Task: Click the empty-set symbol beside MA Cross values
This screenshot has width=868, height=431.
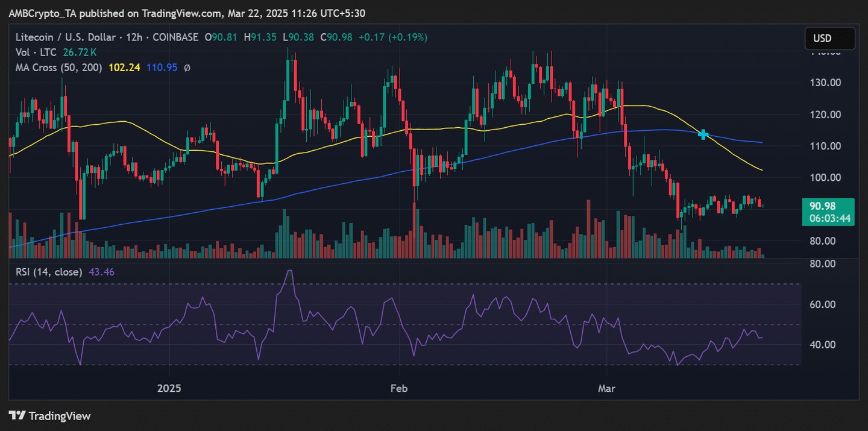Action: (x=187, y=68)
